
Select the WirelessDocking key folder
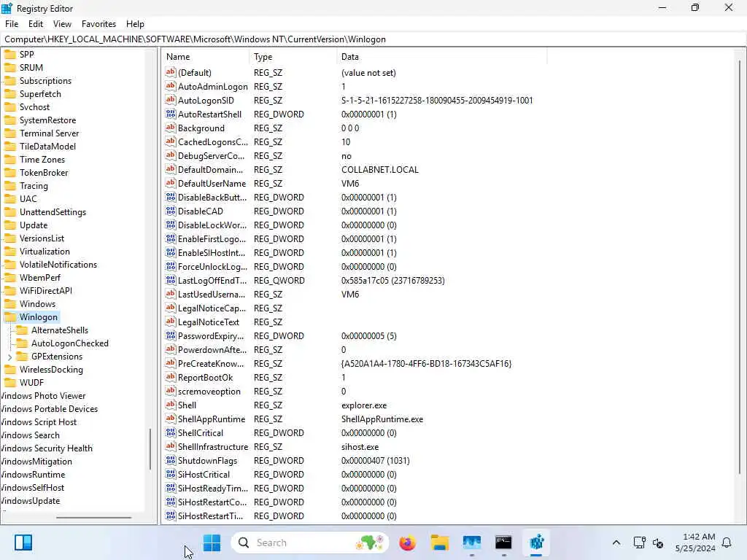coord(51,370)
